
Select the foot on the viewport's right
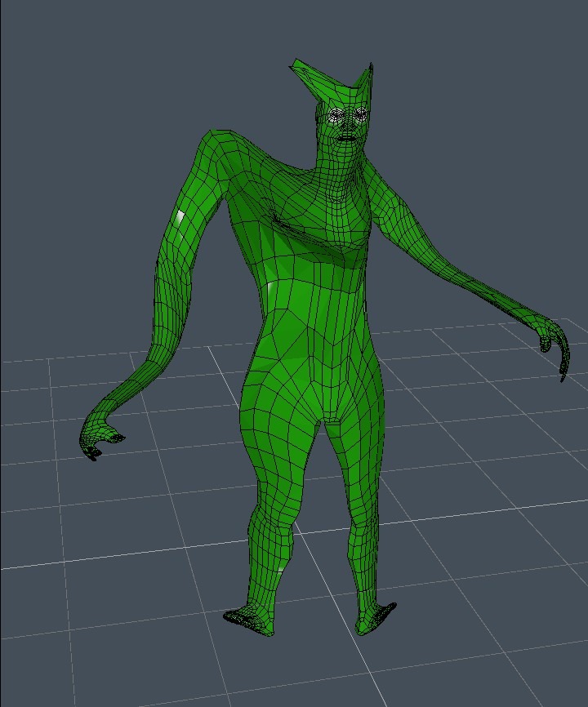click(374, 619)
